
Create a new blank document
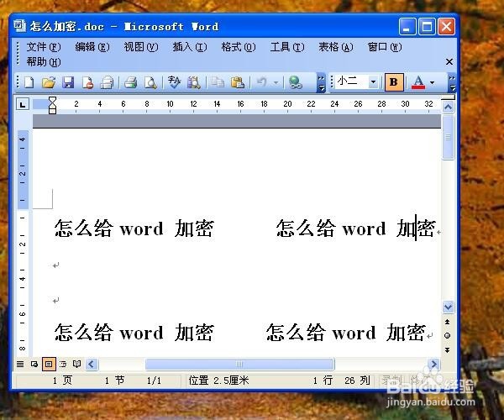[29, 82]
